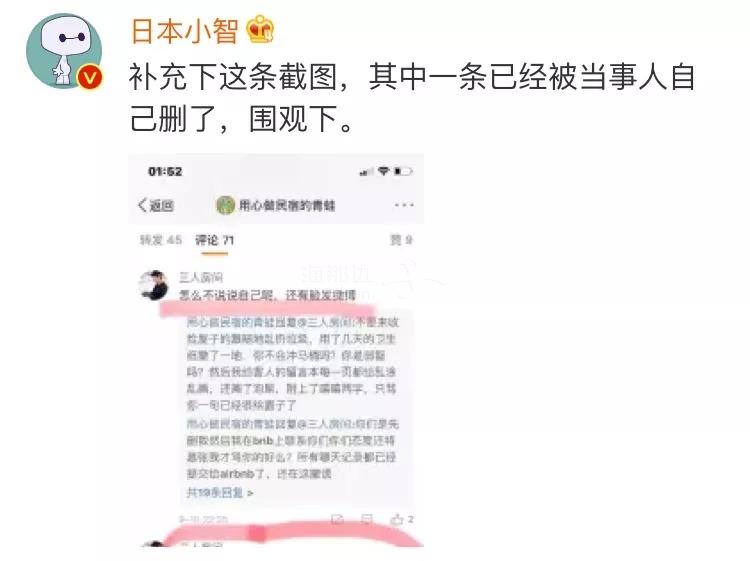Screen dimensions: 750x561
Task: Open the 日本小智 username link
Action: [x=185, y=30]
